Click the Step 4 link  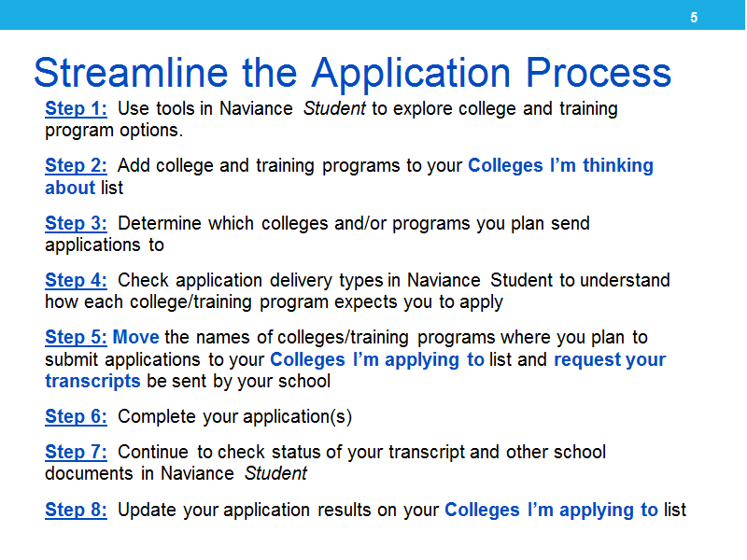[x=76, y=281]
